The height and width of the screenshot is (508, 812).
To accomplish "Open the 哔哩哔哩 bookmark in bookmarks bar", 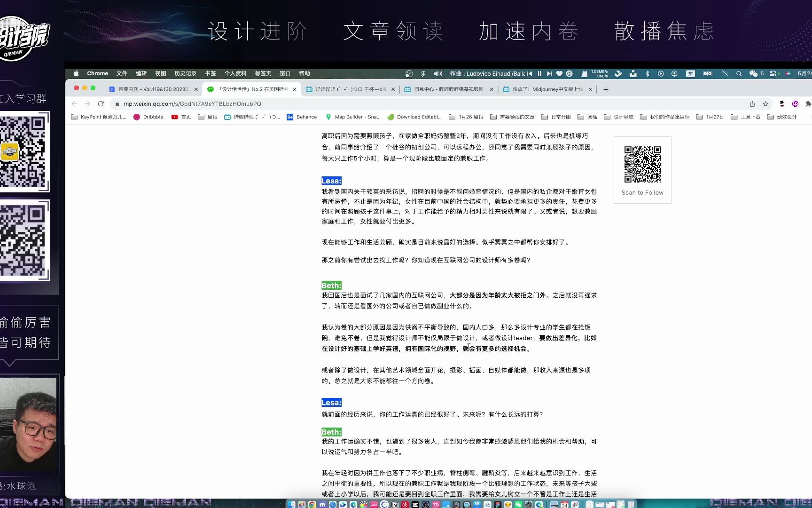I will coord(252,117).
